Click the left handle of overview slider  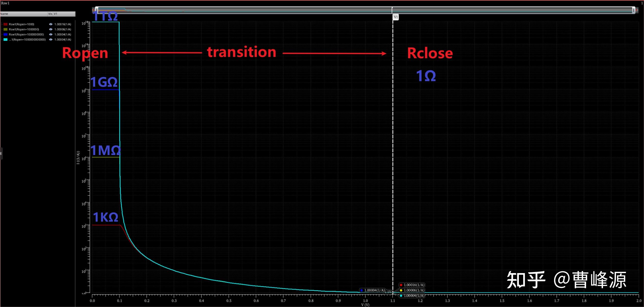(97, 10)
